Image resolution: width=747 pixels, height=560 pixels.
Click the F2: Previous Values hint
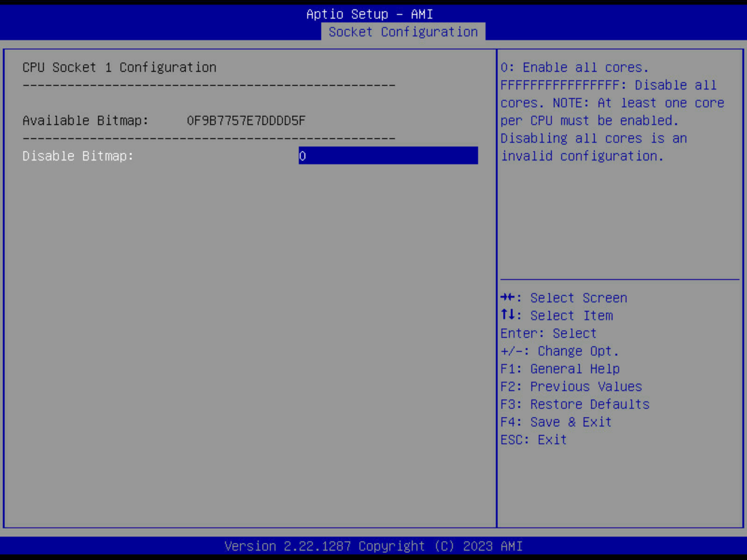point(571,387)
